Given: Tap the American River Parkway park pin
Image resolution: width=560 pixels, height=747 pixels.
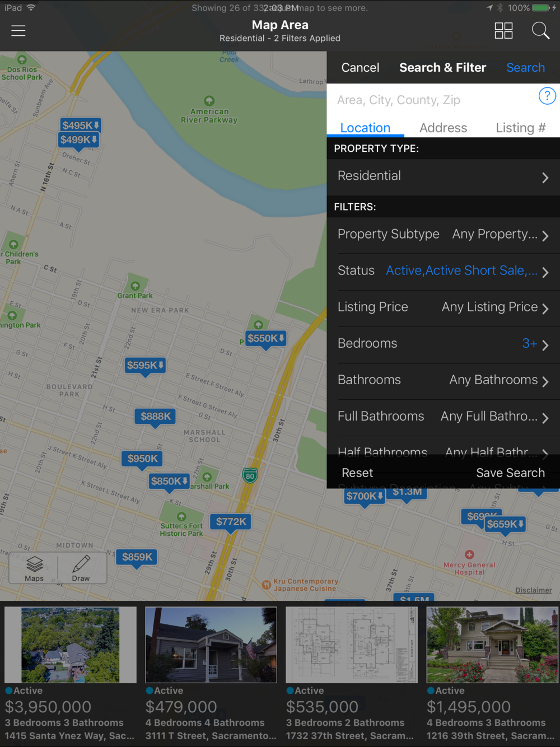Looking at the screenshot, I should click(209, 101).
